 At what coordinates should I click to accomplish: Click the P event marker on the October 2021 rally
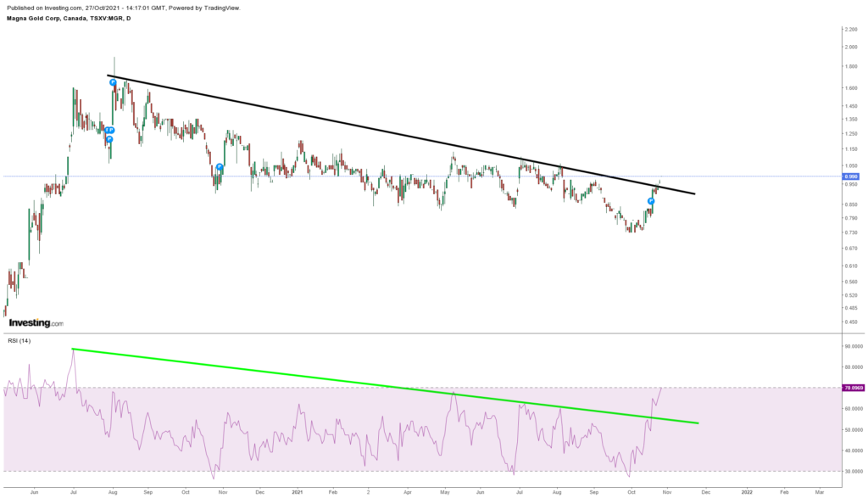(x=651, y=201)
